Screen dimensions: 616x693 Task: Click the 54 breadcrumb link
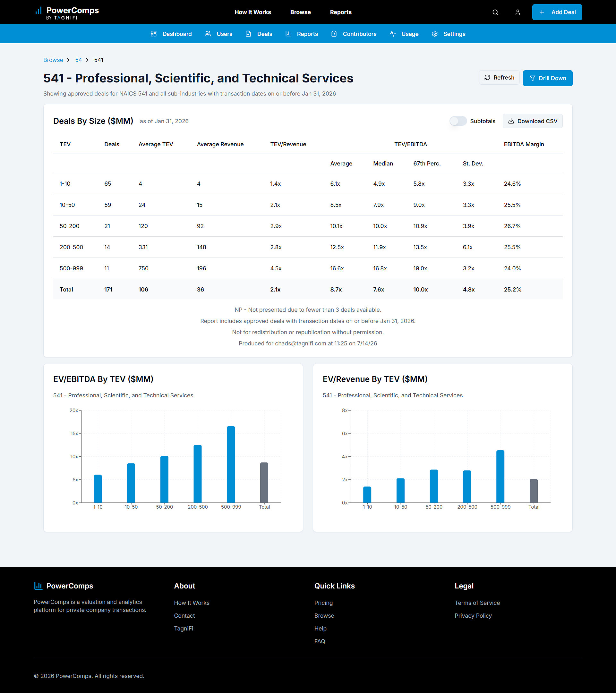[78, 60]
